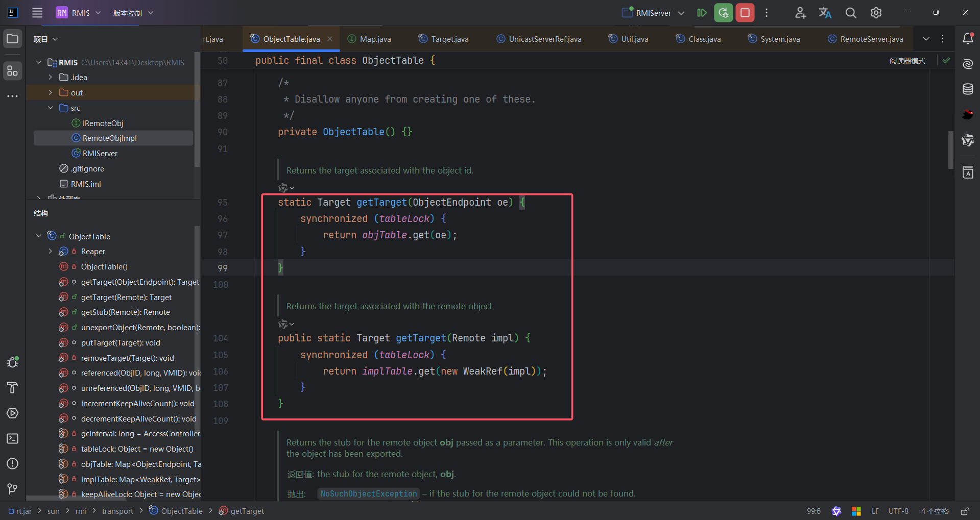Screen dimensions: 980x520
Task: Expand the Reaper class node
Action: point(50,251)
